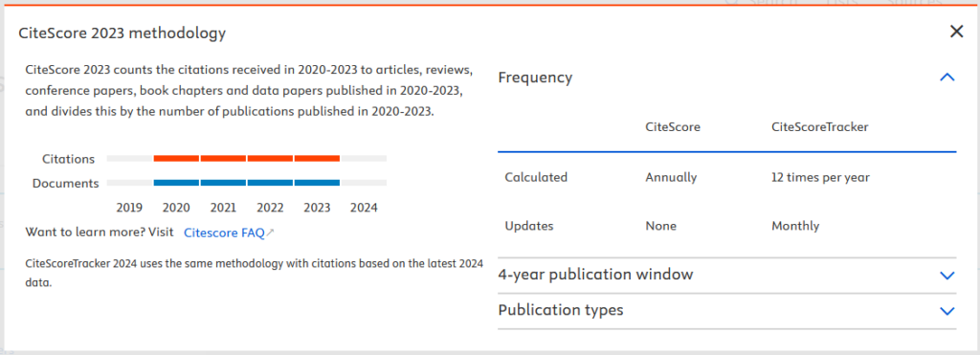Click the Documents chart label

pos(66,183)
